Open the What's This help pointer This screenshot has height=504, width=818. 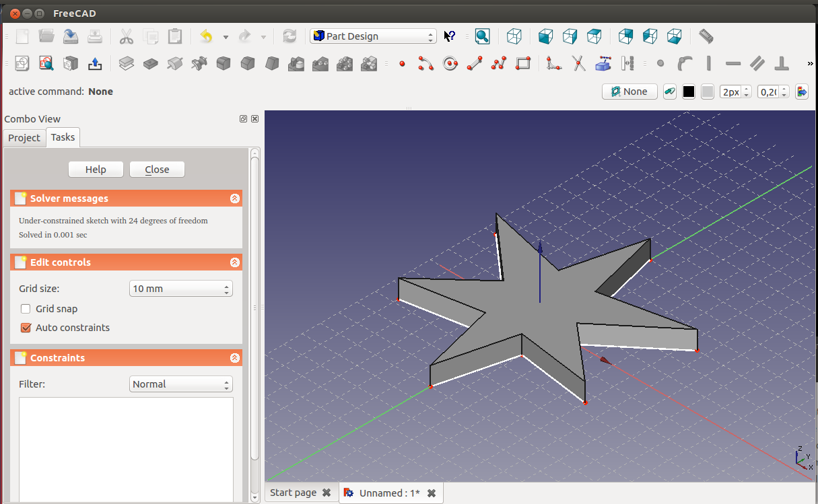(x=450, y=36)
